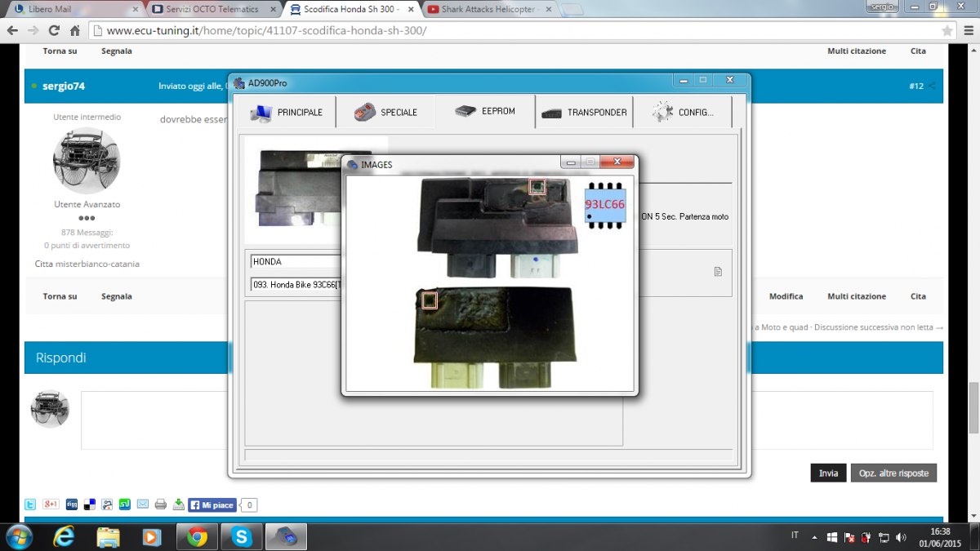Click the small document icon in AD900Pro panel
This screenshot has height=551, width=980.
[x=718, y=272]
